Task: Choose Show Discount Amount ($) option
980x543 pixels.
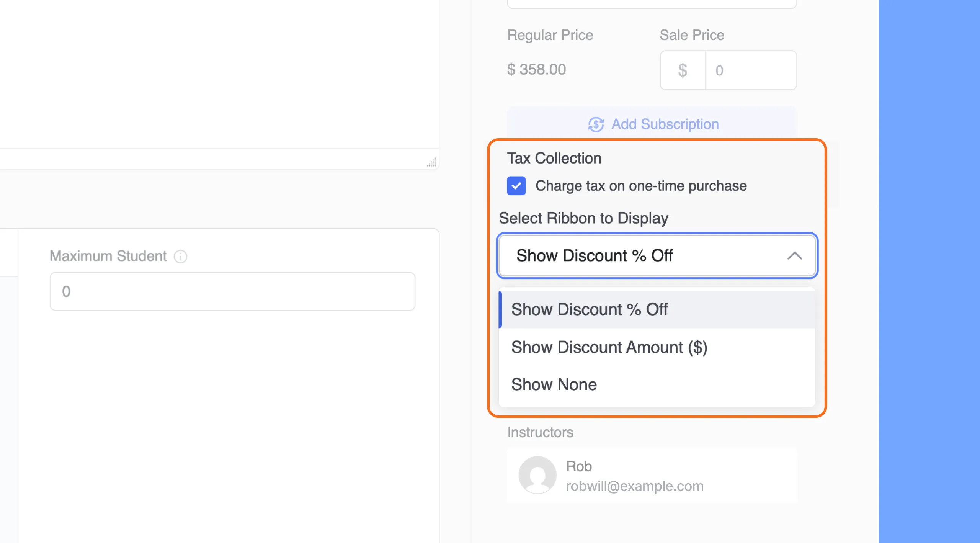Action: pos(657,347)
